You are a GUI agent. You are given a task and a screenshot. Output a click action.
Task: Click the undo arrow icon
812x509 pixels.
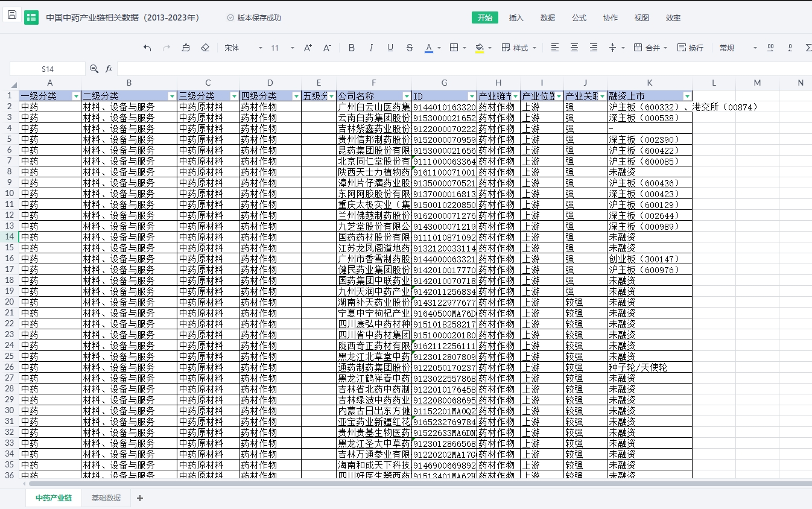(x=147, y=48)
